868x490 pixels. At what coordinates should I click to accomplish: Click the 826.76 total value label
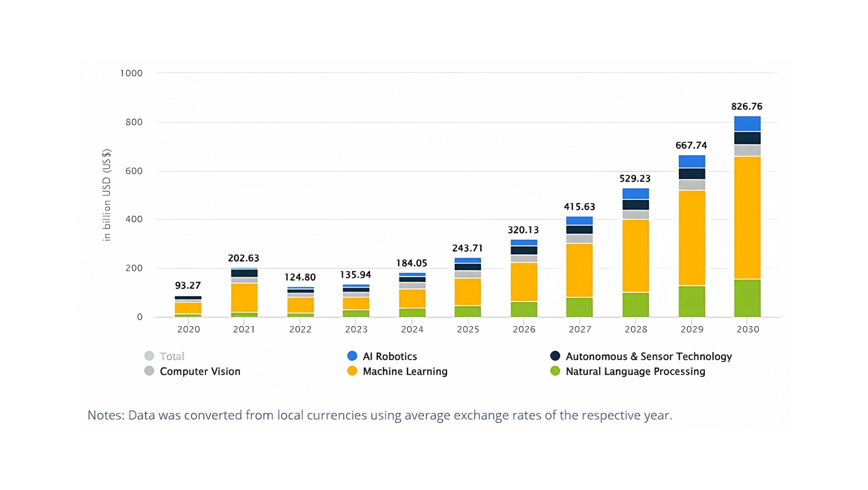(x=747, y=106)
